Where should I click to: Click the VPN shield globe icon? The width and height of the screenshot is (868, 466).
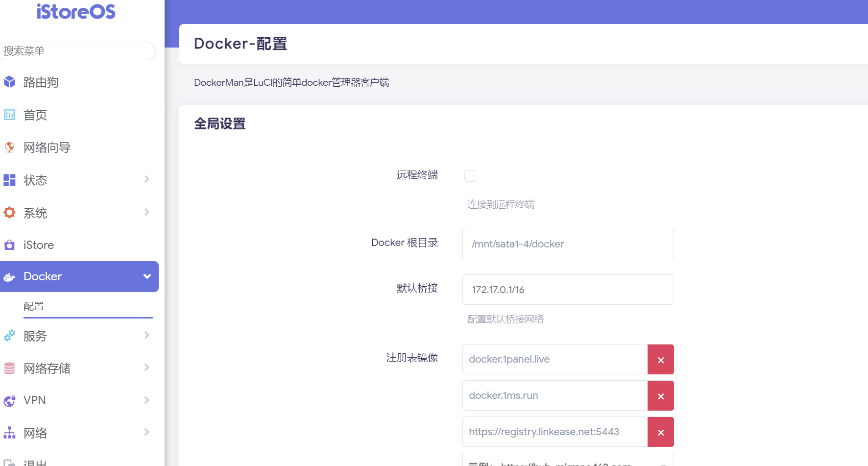pos(9,400)
